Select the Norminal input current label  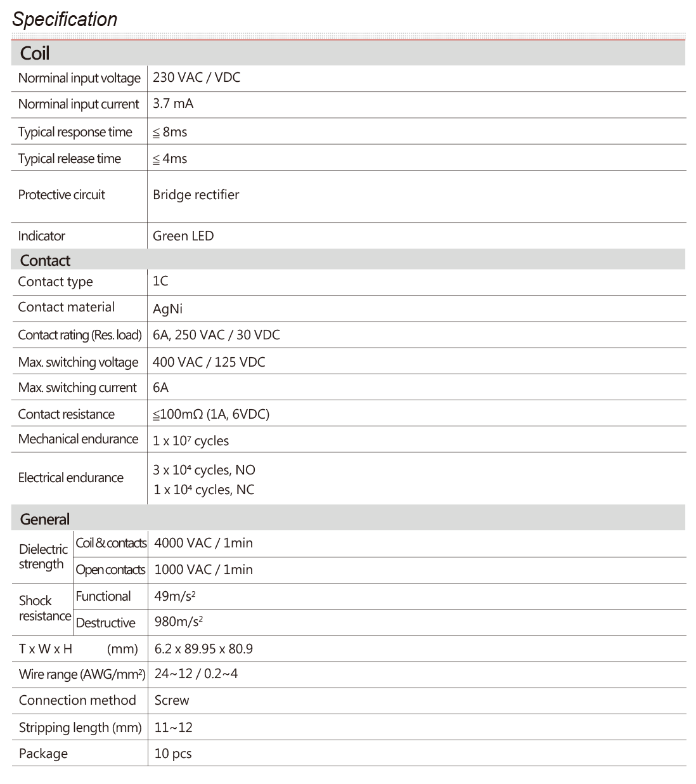click(79, 105)
